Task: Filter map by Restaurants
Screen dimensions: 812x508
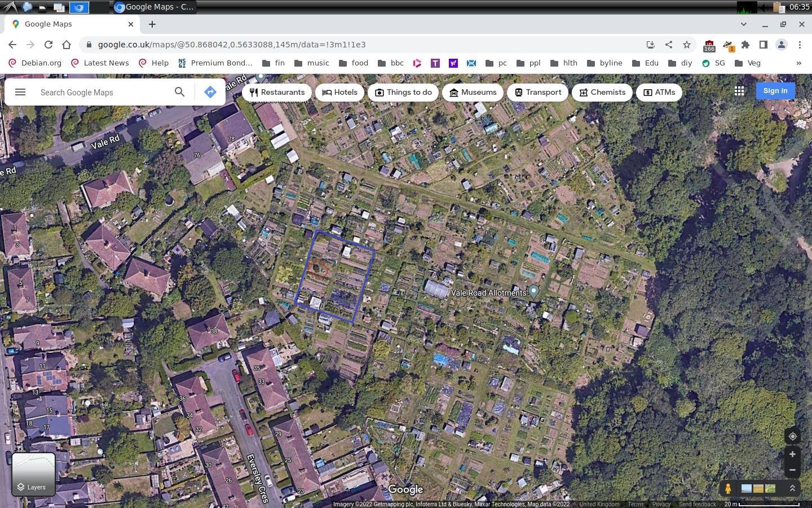Action: coord(277,92)
